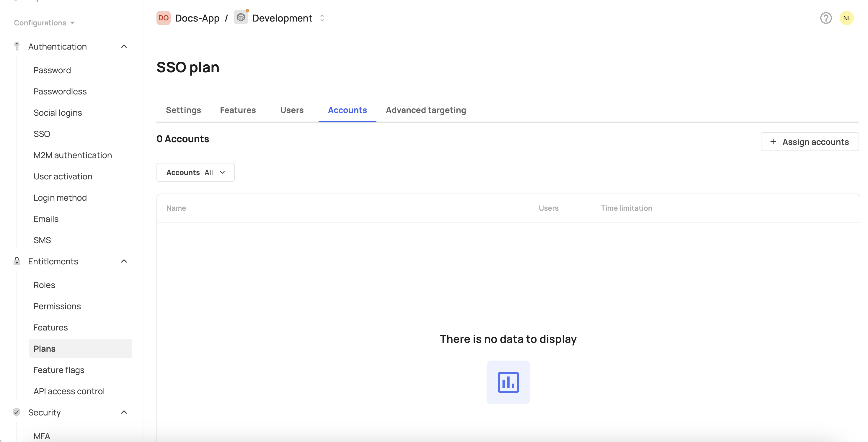Open the Accounts All filter dropdown
Screen dimensions: 868x442
coord(195,172)
